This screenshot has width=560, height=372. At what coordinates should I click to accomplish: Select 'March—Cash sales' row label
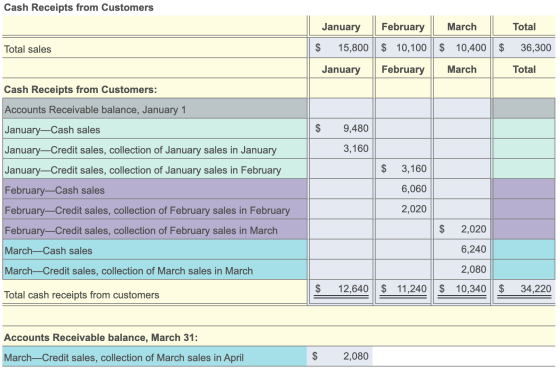(x=48, y=251)
